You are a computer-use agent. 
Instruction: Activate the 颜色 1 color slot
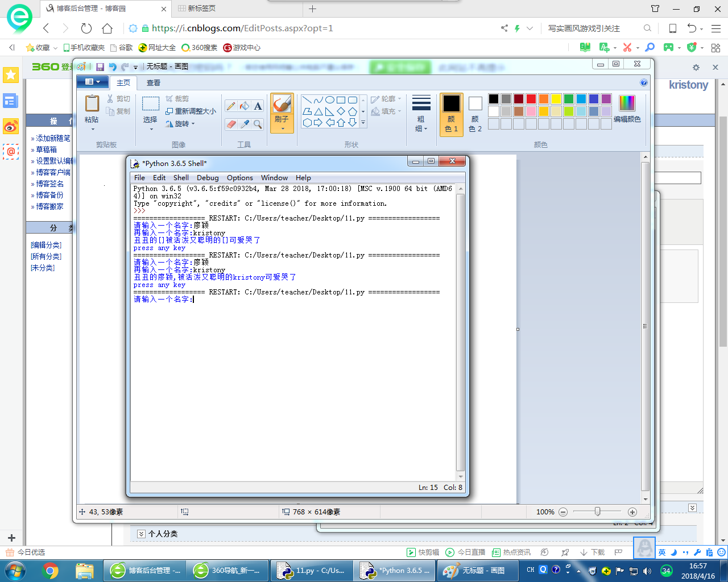pos(452,114)
